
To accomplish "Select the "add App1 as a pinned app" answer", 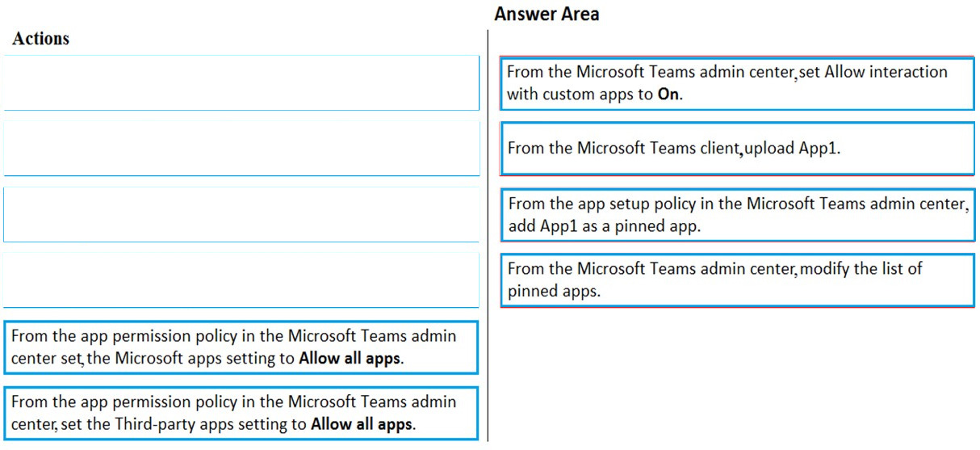I will pyautogui.click(x=737, y=215).
